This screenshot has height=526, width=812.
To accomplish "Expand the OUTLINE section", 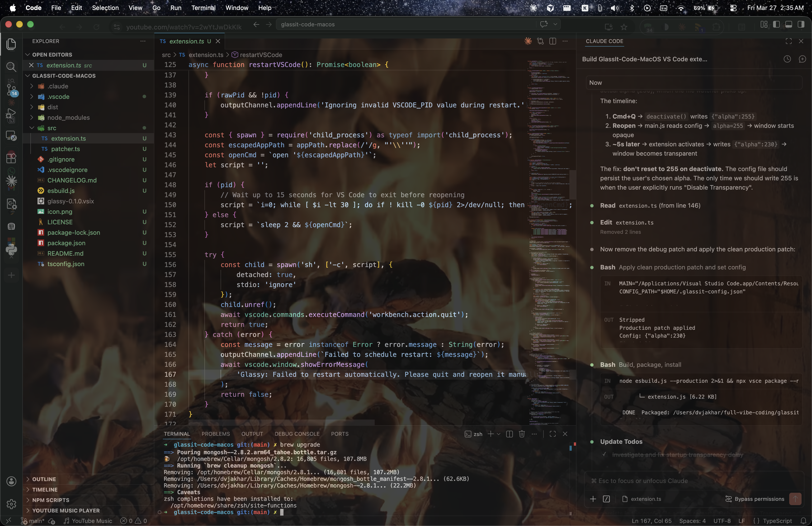I will (x=44, y=479).
